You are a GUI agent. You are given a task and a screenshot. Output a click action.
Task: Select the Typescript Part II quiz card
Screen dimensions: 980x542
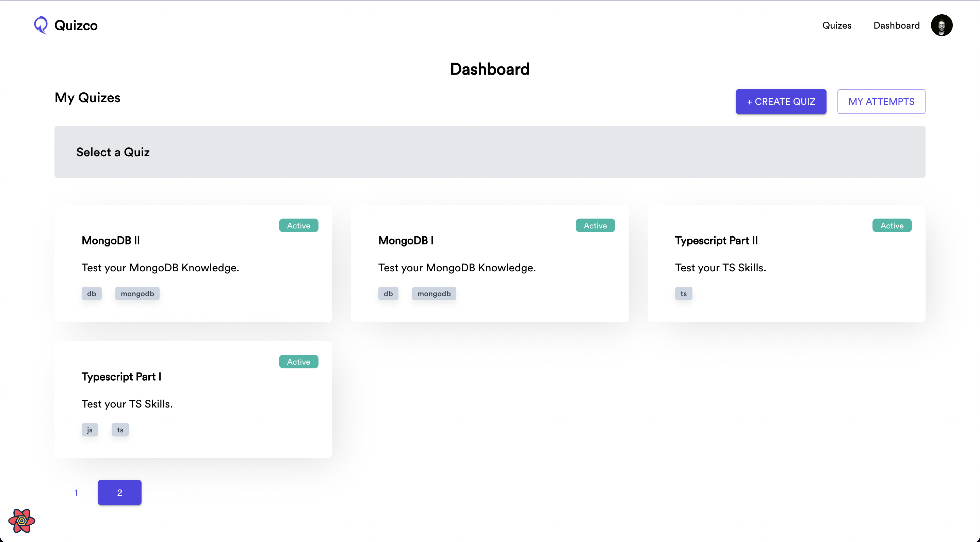[x=786, y=264]
